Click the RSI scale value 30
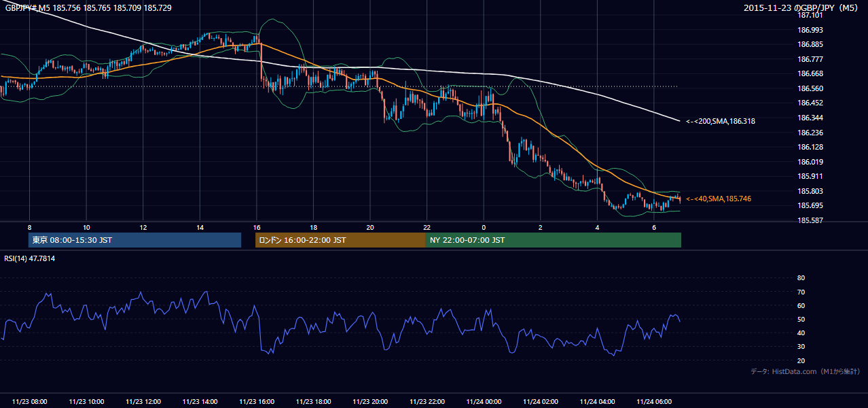This screenshot has width=868, height=408. [x=801, y=347]
